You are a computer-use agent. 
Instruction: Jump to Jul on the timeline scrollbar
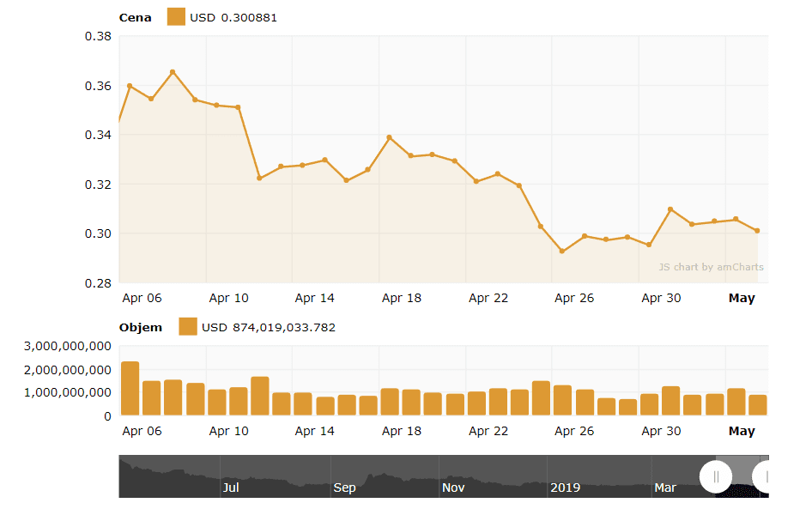click(x=230, y=488)
